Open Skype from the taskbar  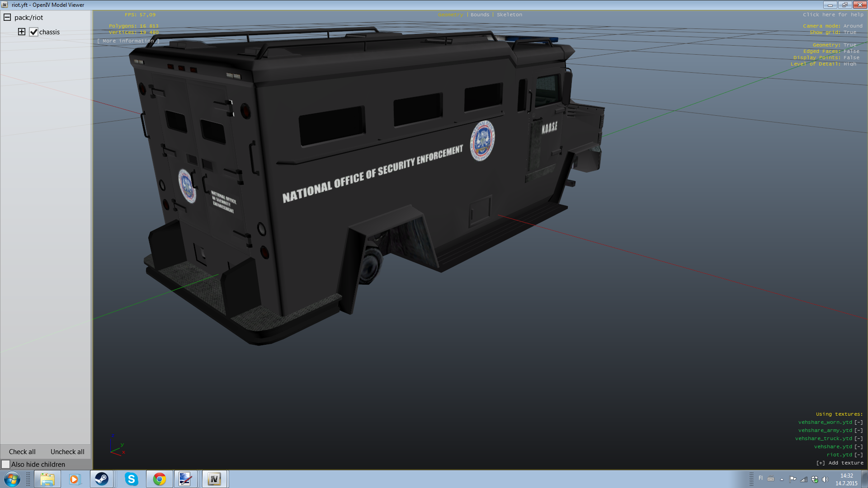point(131,479)
